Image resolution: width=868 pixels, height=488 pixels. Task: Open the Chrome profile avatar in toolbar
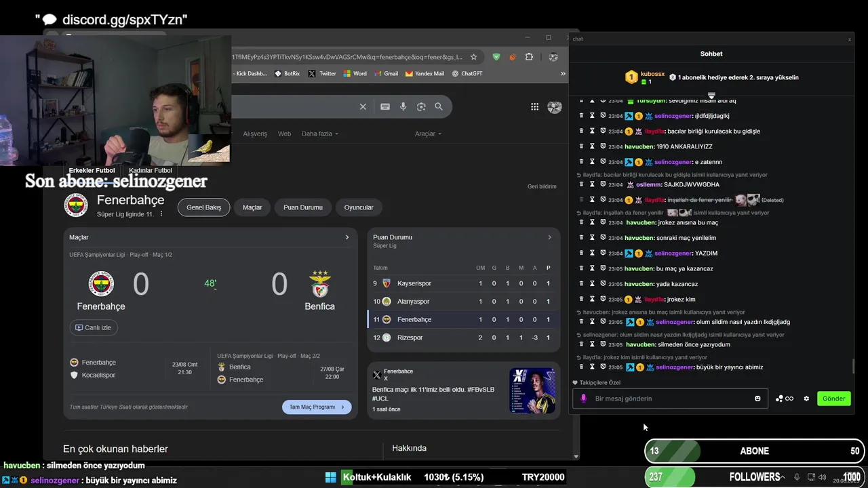point(553,57)
